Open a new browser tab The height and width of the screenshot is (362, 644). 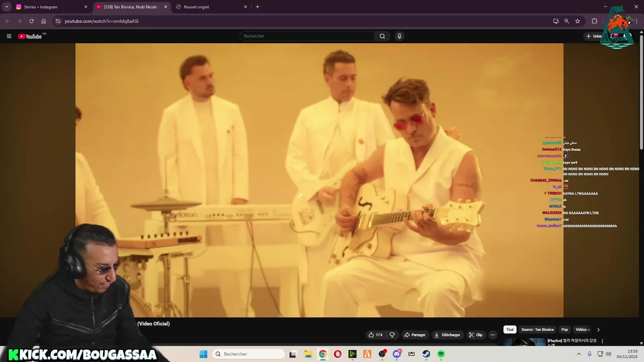tap(258, 7)
